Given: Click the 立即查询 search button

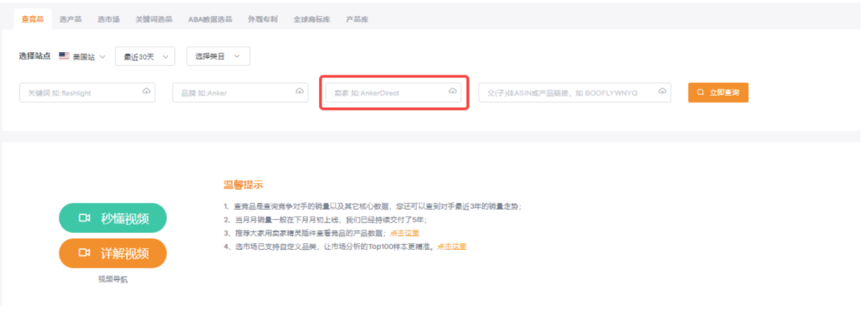Looking at the screenshot, I should coord(718,92).
